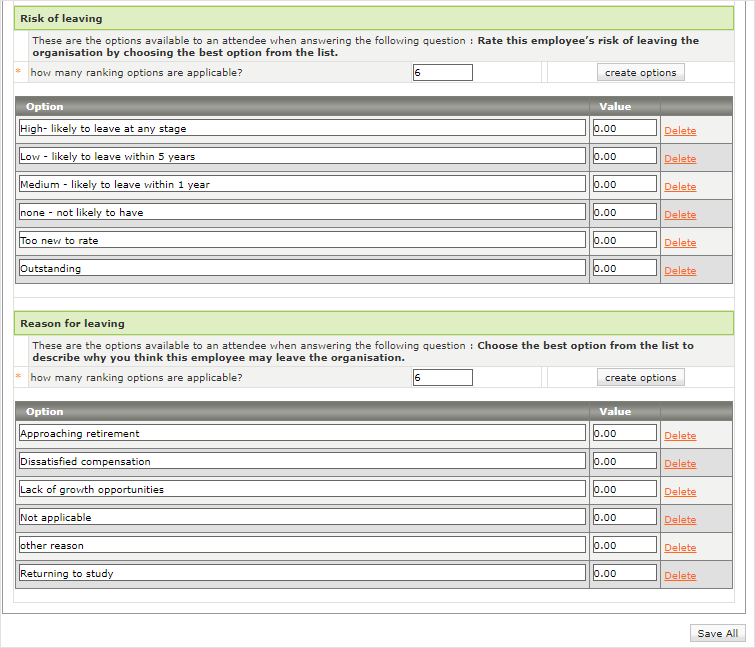Delete the 'other reason' option
The width and height of the screenshot is (755, 648).
680,548
